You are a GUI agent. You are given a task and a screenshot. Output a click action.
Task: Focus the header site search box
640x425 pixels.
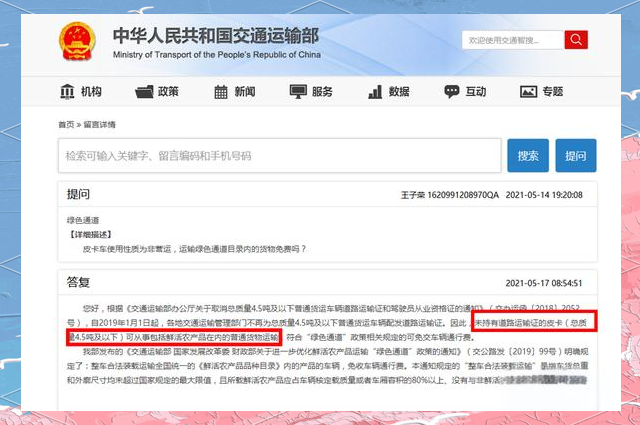pos(513,40)
